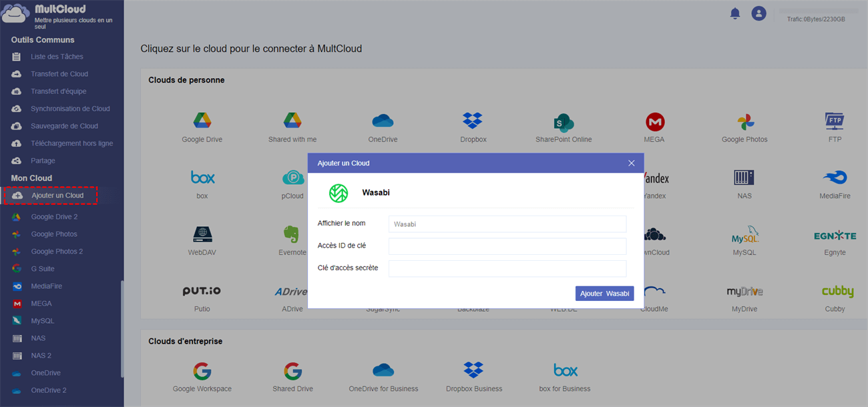Choose the OneDrive cloud icon

[383, 121]
